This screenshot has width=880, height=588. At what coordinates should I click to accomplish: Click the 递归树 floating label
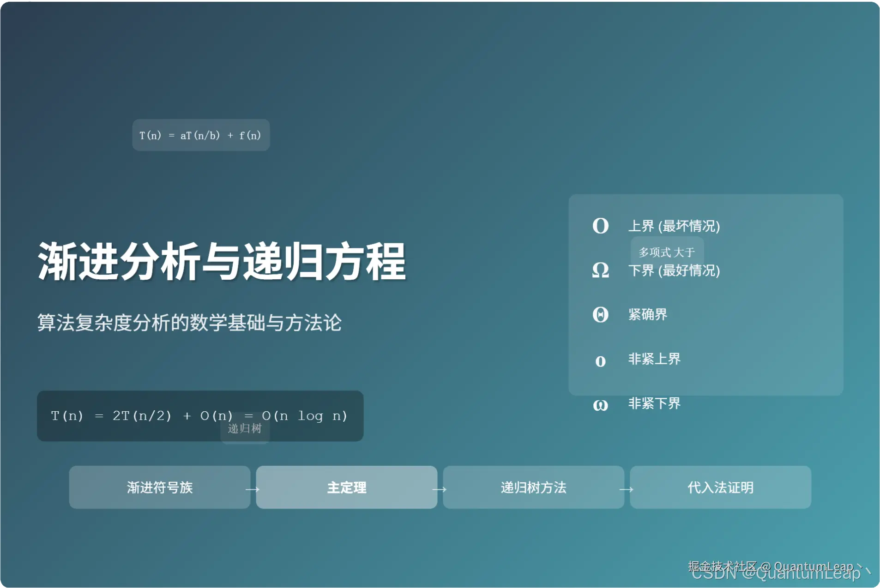[x=245, y=429]
